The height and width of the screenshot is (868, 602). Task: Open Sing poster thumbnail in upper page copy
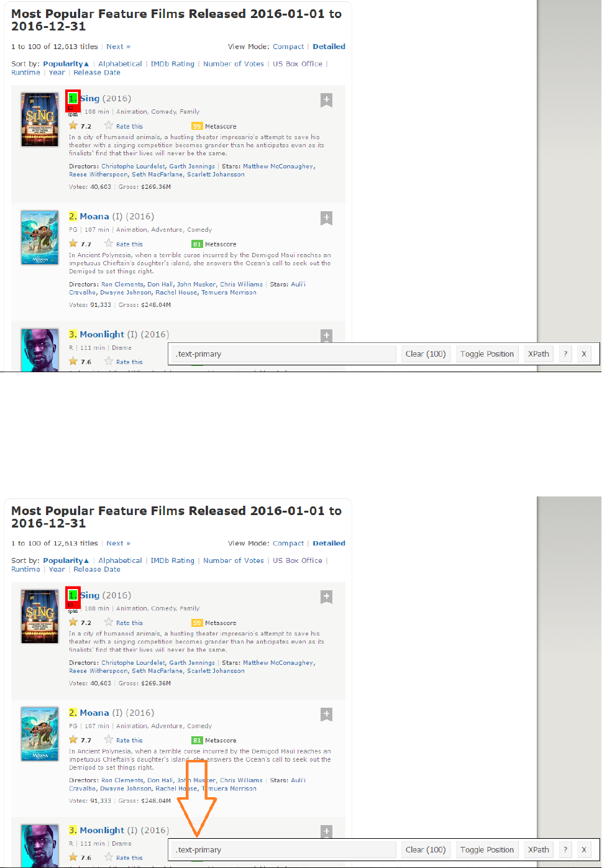(x=40, y=119)
